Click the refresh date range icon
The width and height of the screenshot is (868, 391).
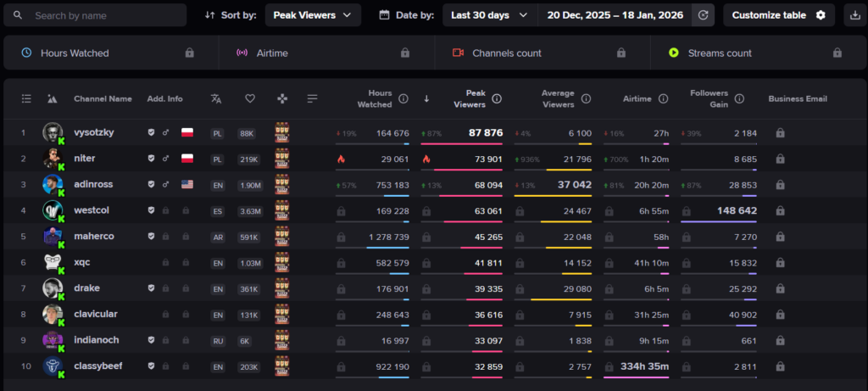click(x=702, y=15)
